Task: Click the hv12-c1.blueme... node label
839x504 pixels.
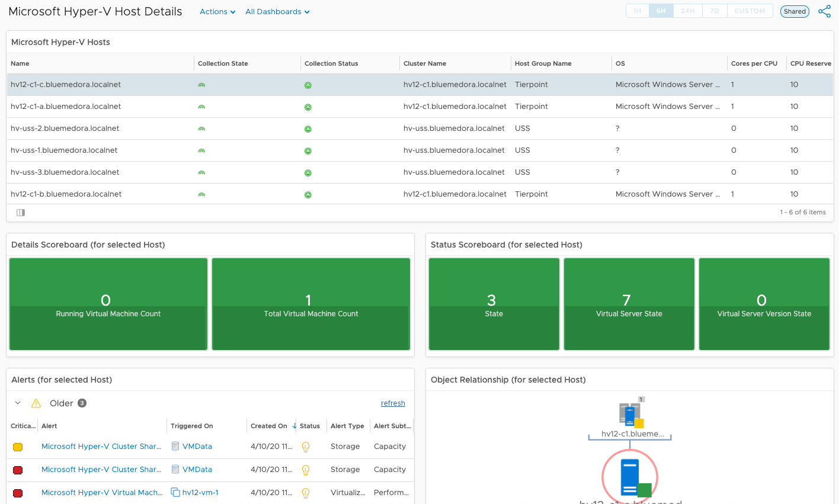Action: [x=633, y=434]
